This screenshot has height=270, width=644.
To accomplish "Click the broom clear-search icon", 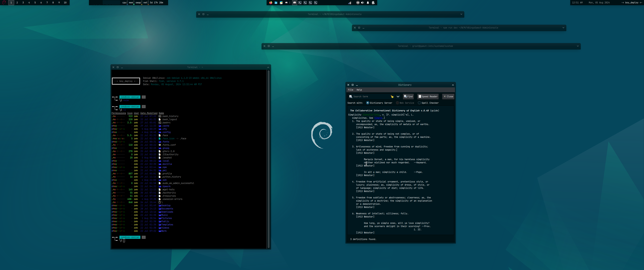I will tap(392, 96).
